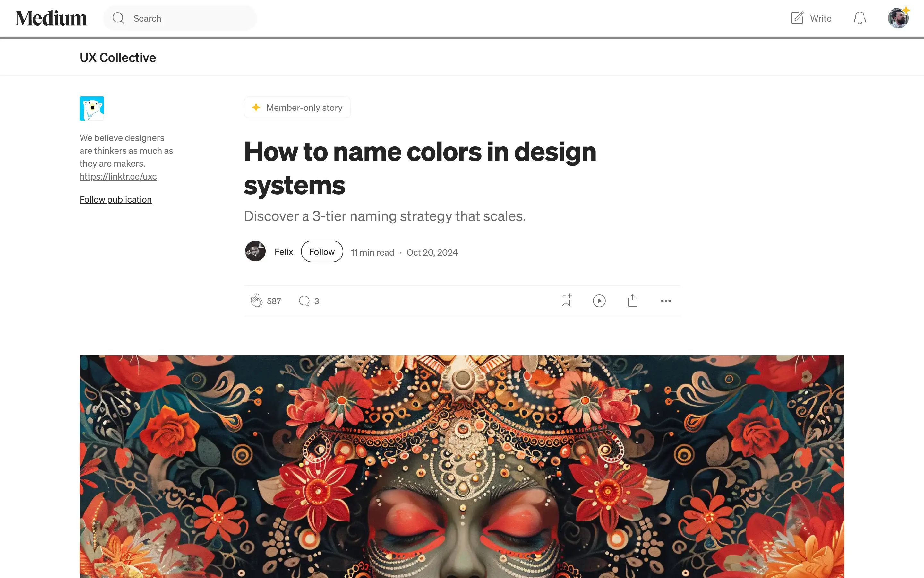Click Follow publication

click(116, 199)
